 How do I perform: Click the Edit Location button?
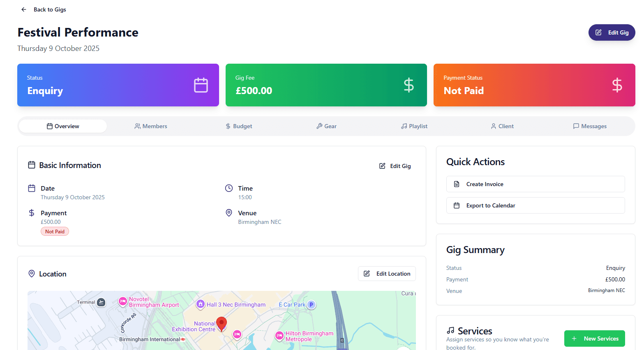387,274
